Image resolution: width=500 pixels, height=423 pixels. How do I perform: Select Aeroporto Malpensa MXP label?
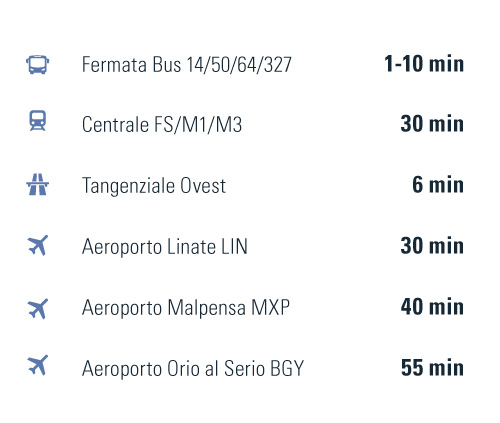tap(186, 307)
